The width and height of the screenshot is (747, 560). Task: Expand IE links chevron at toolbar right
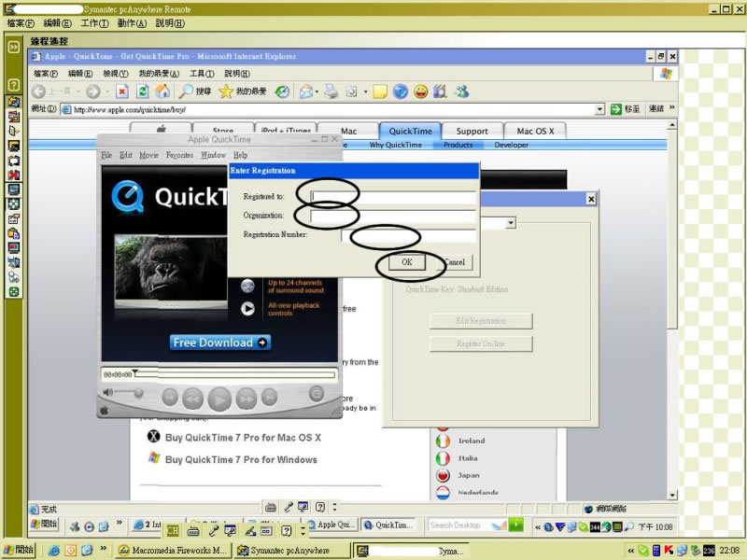pos(671,107)
